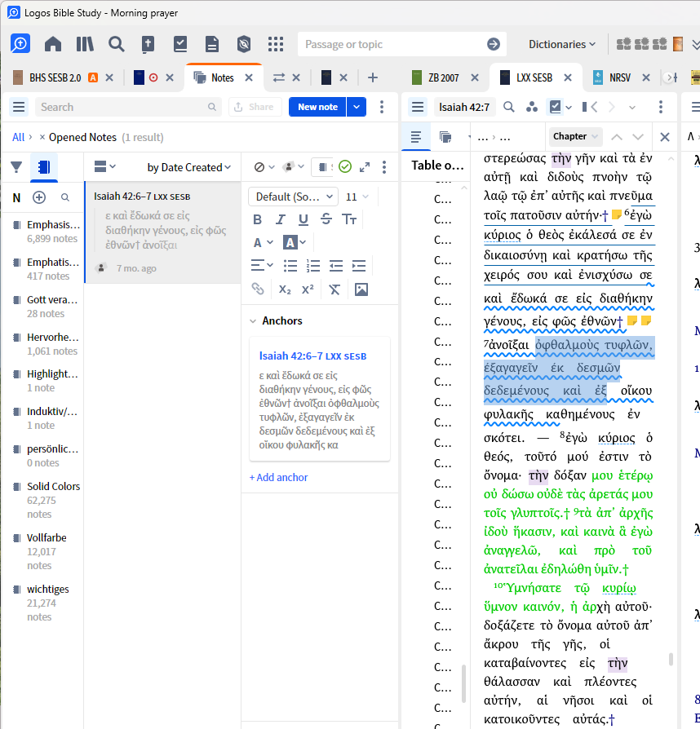This screenshot has width=700, height=729.
Task: Open the New note dropdown arrow
Action: [x=357, y=107]
